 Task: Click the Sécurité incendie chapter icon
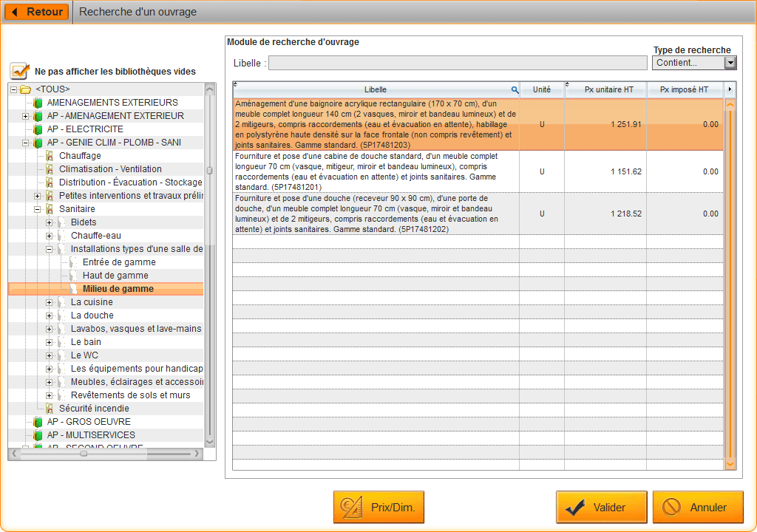(x=50, y=409)
